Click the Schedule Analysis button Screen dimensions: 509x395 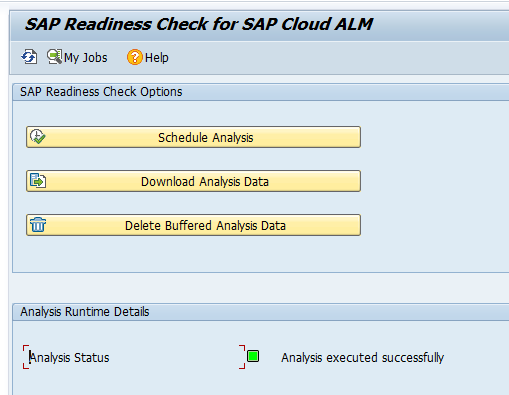(193, 137)
